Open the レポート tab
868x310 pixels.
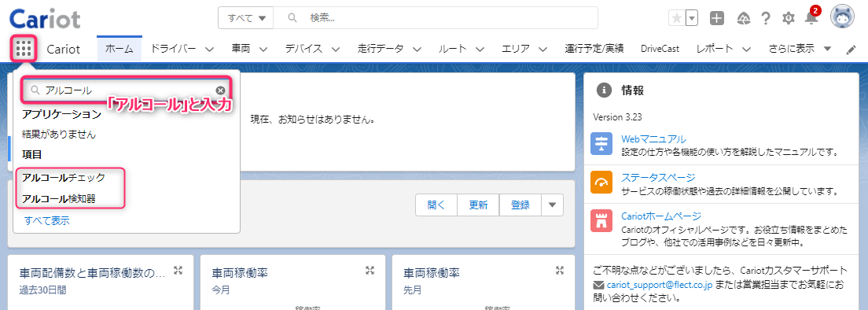click(715, 49)
